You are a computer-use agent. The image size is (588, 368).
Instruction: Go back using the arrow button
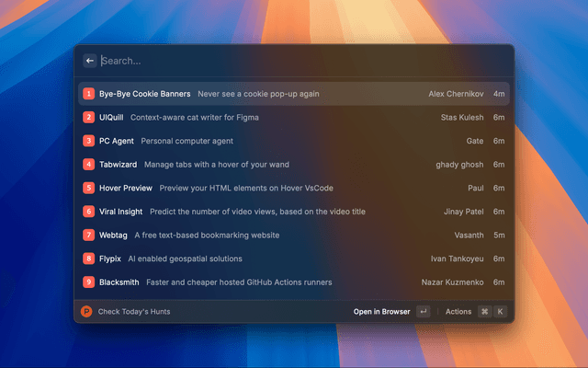pyautogui.click(x=90, y=61)
